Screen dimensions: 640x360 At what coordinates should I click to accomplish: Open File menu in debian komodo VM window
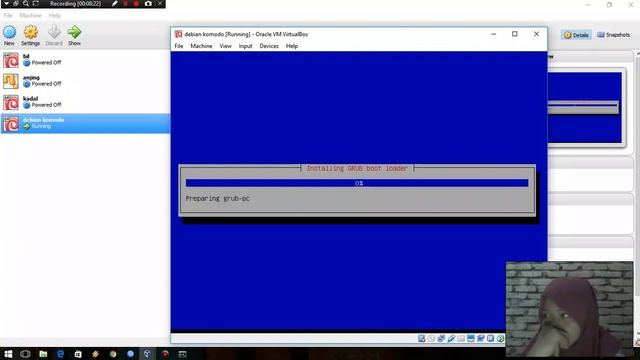pyautogui.click(x=179, y=46)
